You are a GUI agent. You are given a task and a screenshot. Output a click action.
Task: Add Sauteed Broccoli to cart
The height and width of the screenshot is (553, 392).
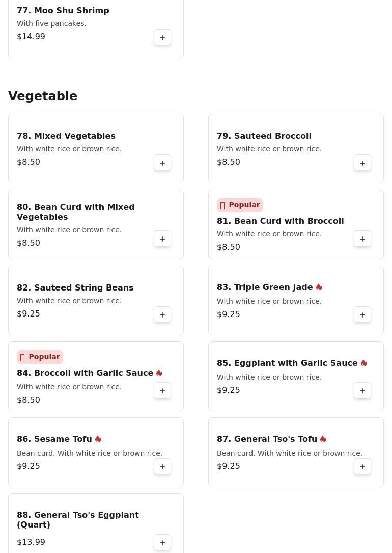click(362, 163)
